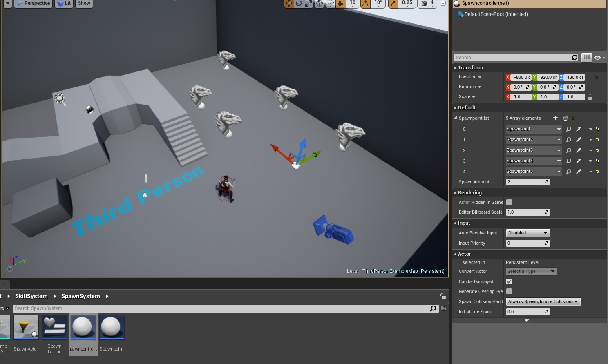Select DefaultSceneRoot (Inherited) component
The image size is (608, 364).
click(496, 14)
